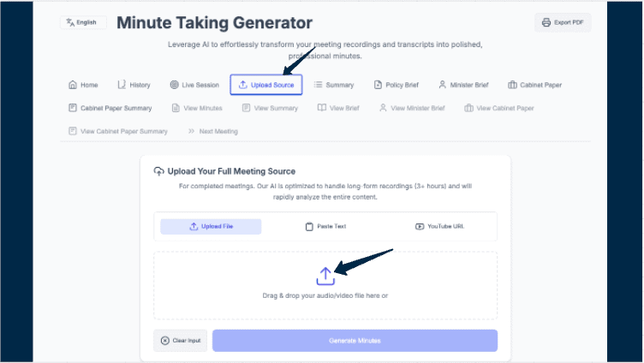This screenshot has height=363, width=644.
Task: Click the Home house icon
Action: point(73,85)
